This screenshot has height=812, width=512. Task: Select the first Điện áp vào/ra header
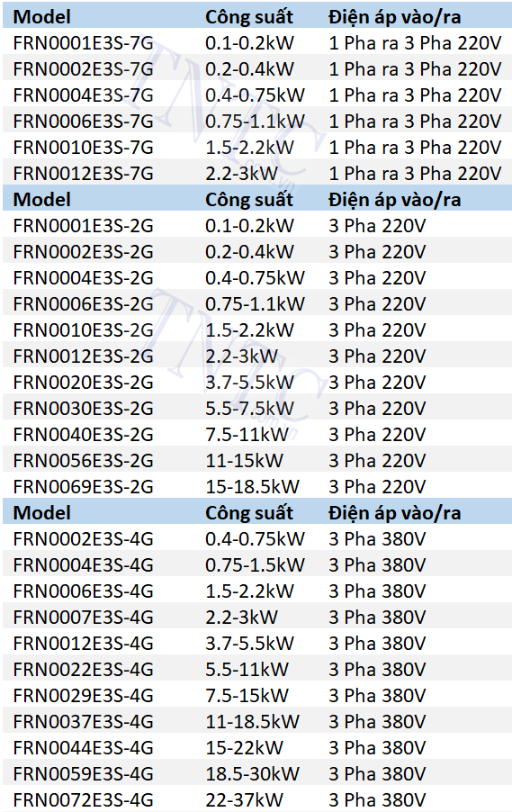pos(394,17)
